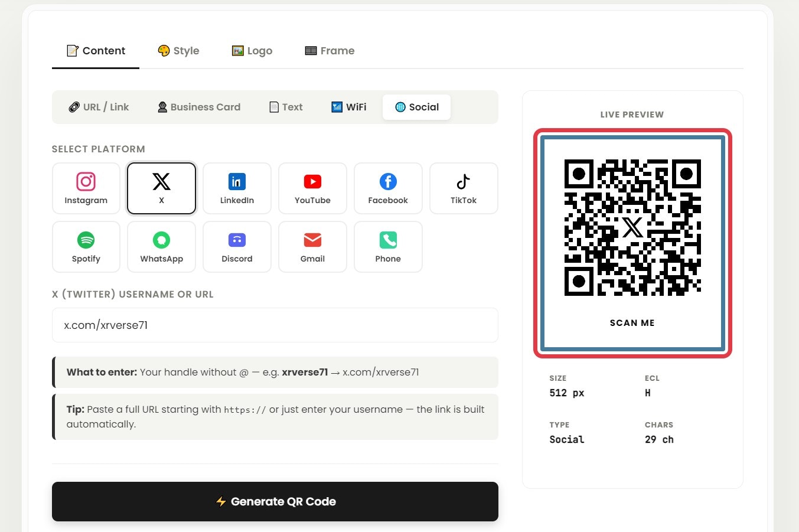Pick the Discord platform icon
The width and height of the screenshot is (799, 532).
[237, 246]
